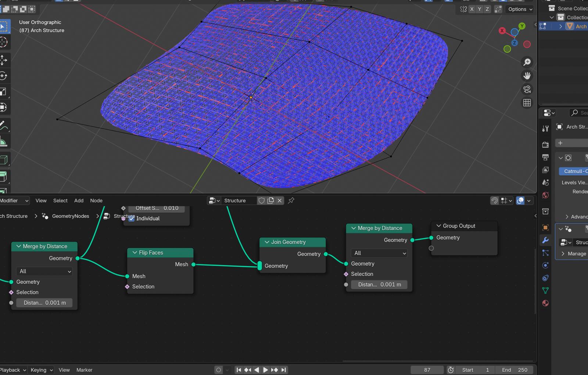
Task: Switch orthographic/perspective grid icon
Action: 527,103
